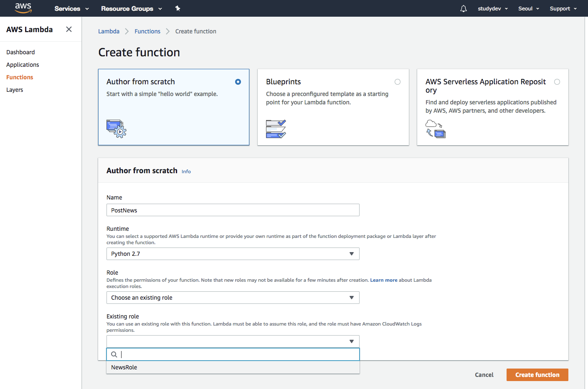Open Applications in sidebar
Viewport: 588px width, 389px height.
tap(23, 65)
